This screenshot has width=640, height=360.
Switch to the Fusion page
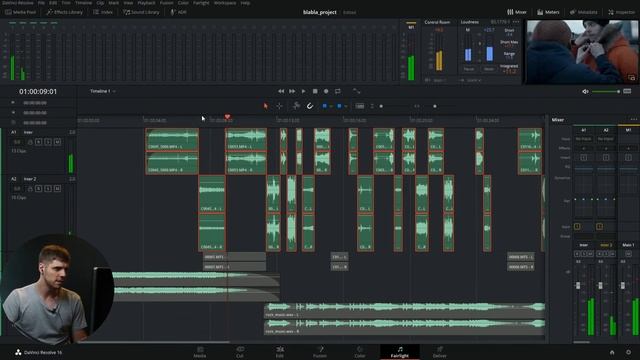320,352
